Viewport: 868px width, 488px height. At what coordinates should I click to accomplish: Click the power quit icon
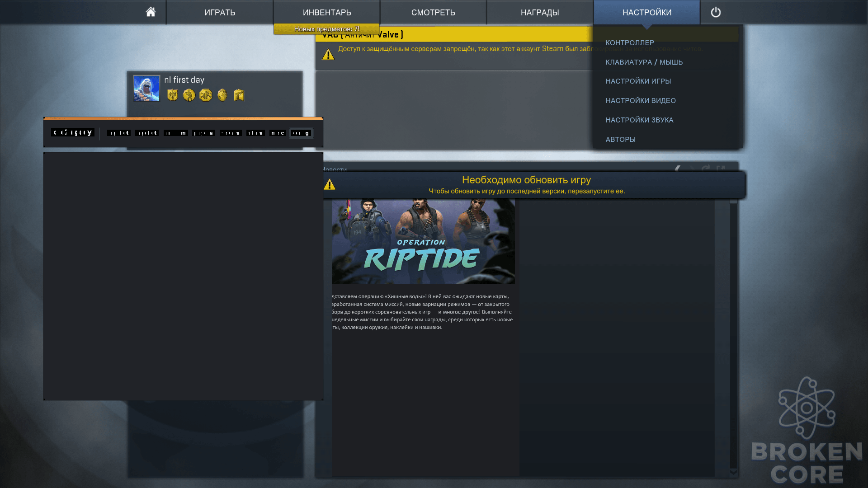point(716,12)
